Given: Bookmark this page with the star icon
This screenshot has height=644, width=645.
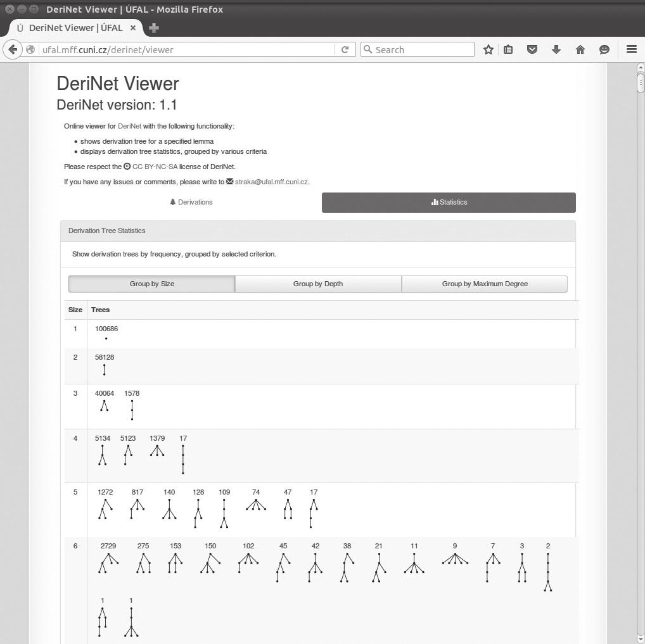Looking at the screenshot, I should (489, 50).
